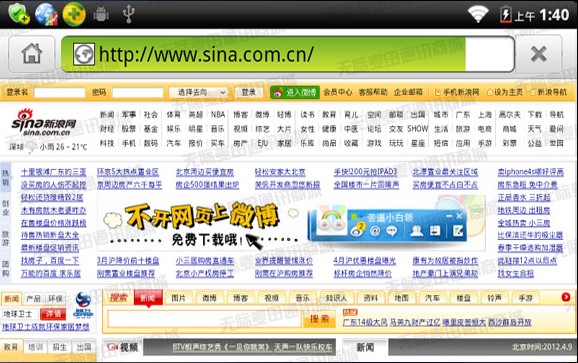This screenshot has height=363, width=578.
Task: Open 财经 in the navigation grid
Action: (107, 129)
